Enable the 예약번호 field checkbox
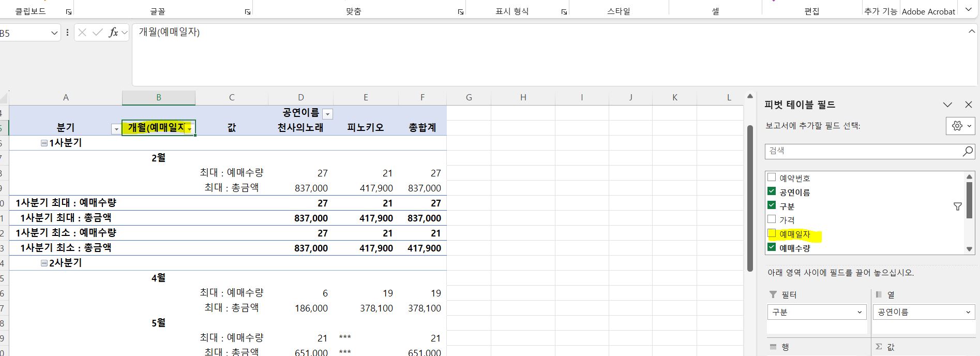 click(772, 177)
